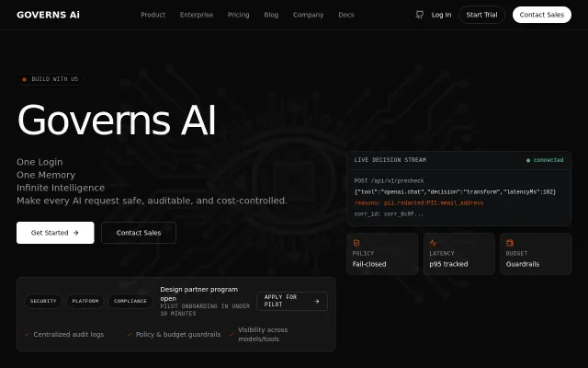Click the One Login tagline

pyautogui.click(x=40, y=162)
